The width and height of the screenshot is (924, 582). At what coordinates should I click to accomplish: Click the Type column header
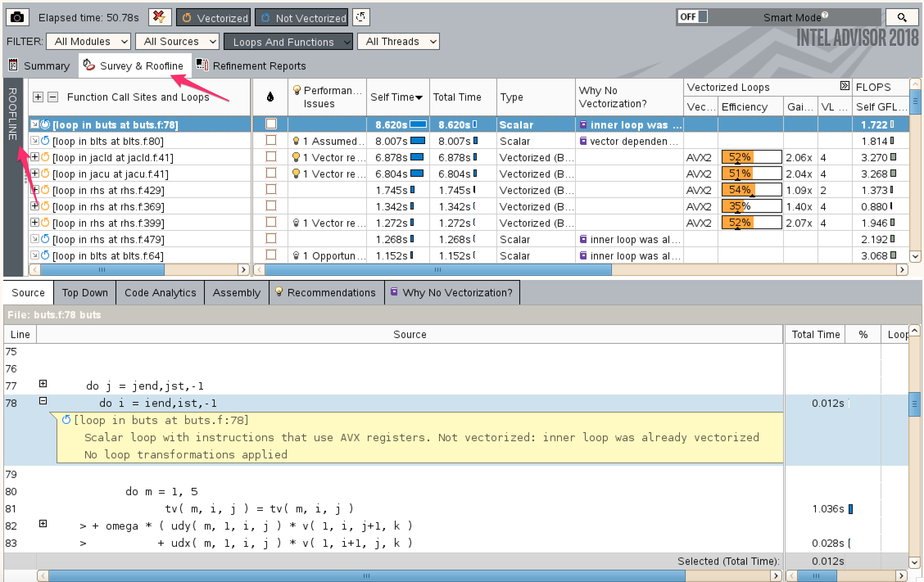coord(536,97)
